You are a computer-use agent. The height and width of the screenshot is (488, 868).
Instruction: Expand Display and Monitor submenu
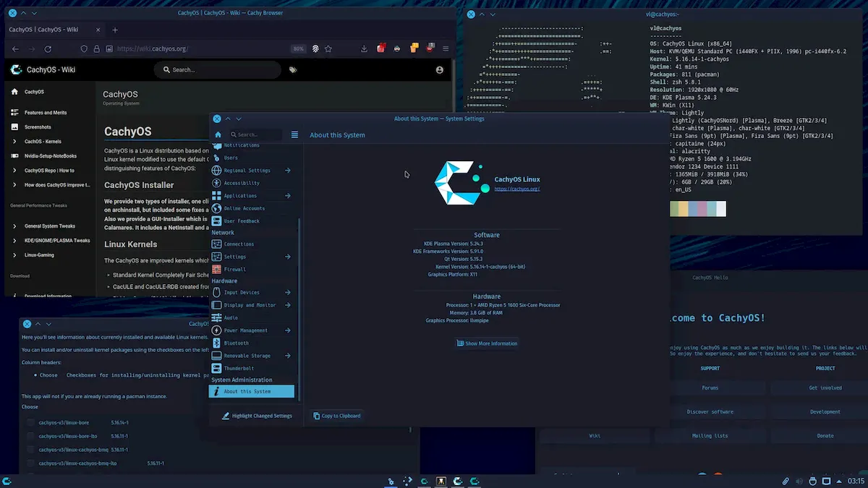click(x=288, y=305)
